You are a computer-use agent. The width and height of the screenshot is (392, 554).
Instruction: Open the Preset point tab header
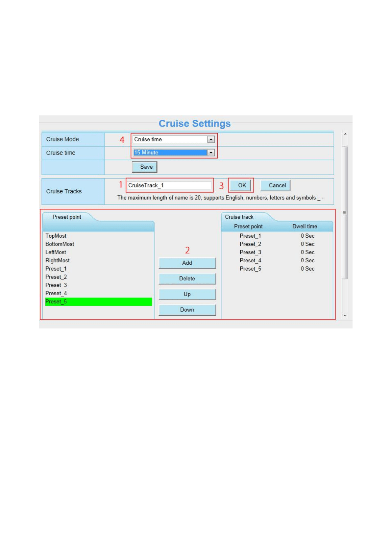point(67,217)
